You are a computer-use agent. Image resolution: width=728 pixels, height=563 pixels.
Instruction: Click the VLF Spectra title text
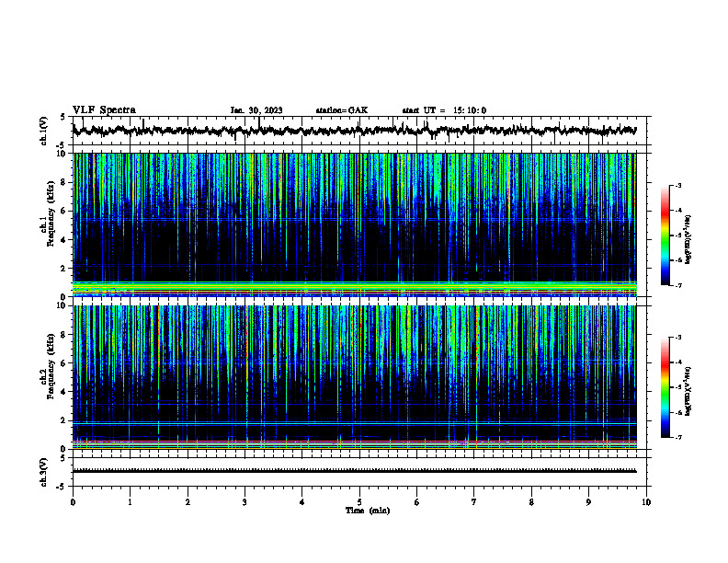[104, 109]
